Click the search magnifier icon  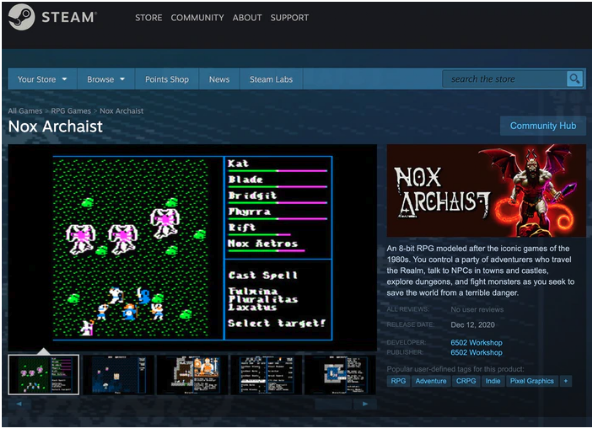pos(574,79)
